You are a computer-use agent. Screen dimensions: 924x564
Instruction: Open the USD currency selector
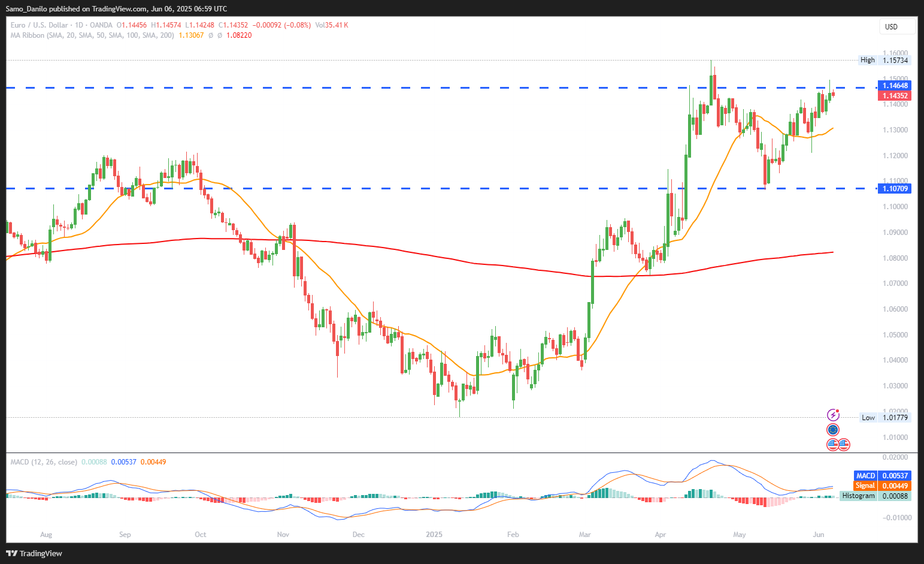[x=898, y=26]
